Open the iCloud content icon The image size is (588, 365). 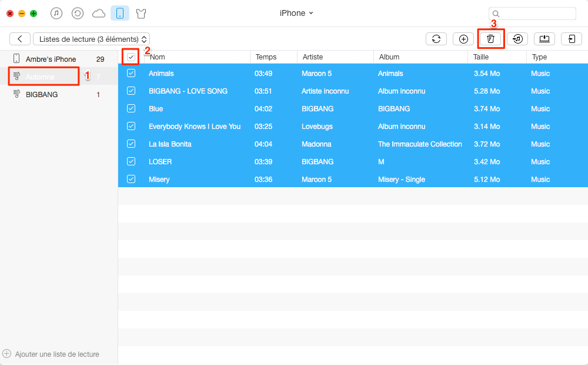pyautogui.click(x=99, y=14)
